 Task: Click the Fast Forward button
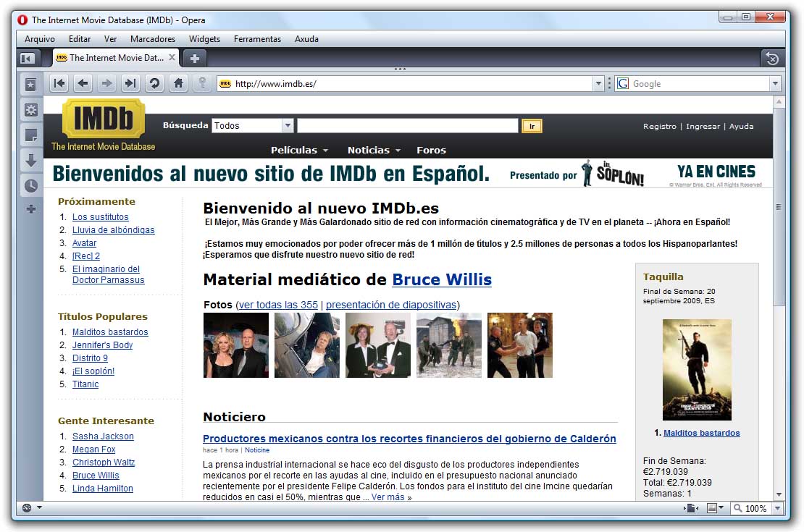tap(131, 83)
